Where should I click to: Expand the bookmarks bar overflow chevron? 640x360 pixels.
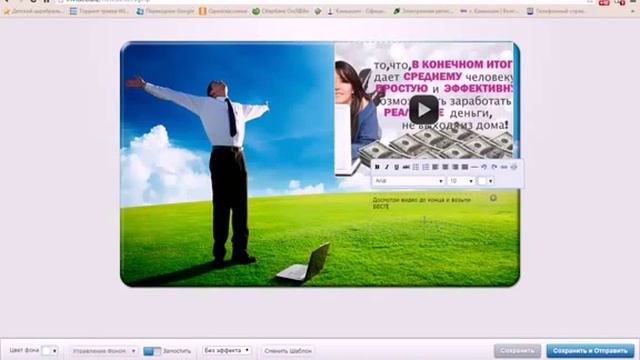633,11
